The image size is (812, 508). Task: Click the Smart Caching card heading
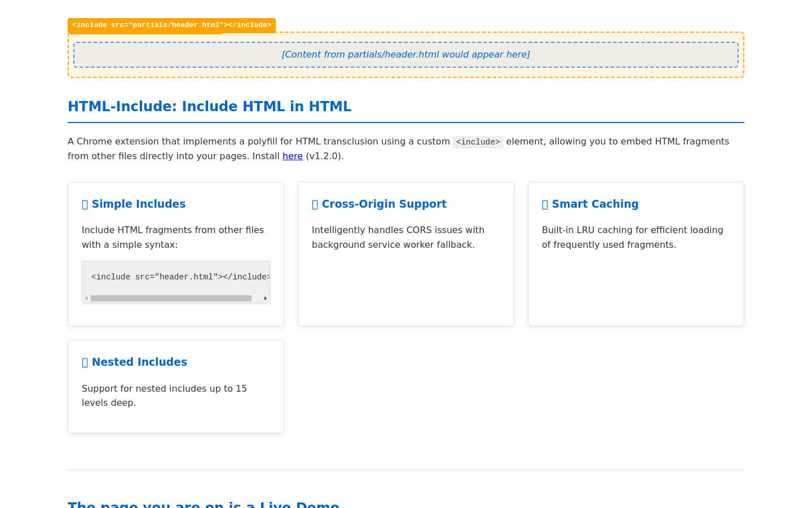(590, 204)
